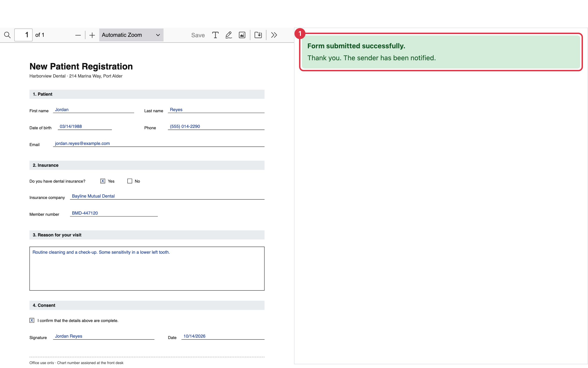The height and width of the screenshot is (368, 588).
Task: Click the page number input box
Action: click(x=23, y=35)
